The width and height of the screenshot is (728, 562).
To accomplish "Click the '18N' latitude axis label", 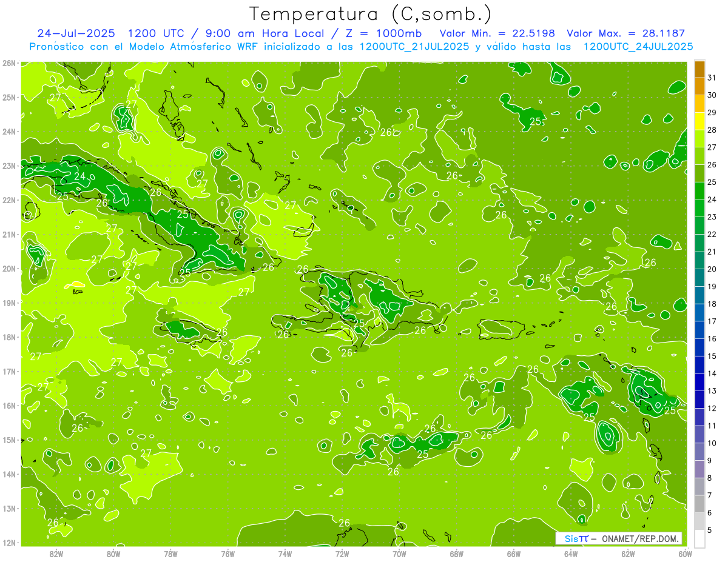I will [9, 337].
